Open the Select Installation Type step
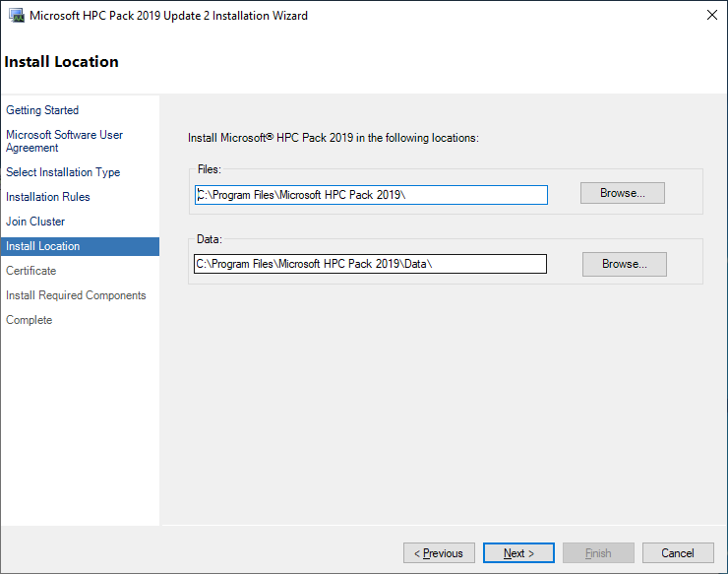 pyautogui.click(x=63, y=172)
